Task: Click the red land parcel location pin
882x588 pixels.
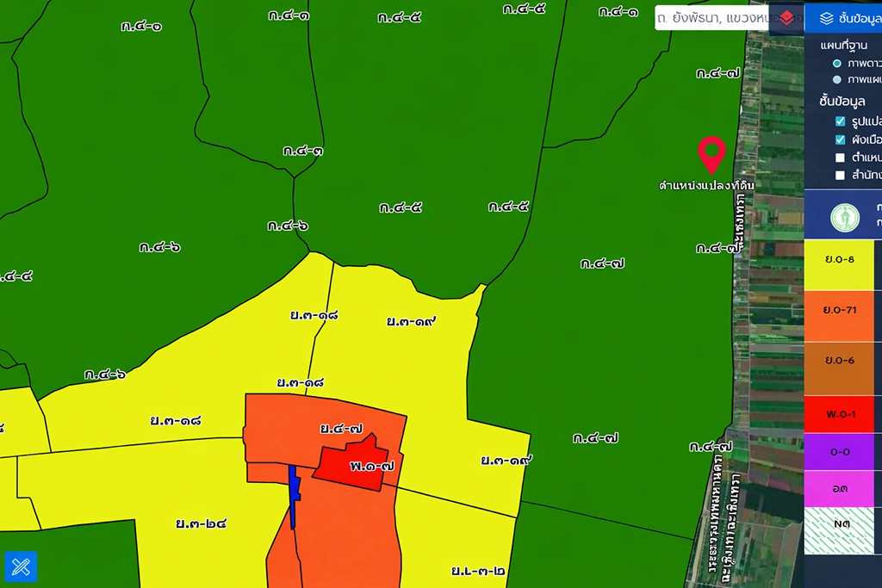Action: pyautogui.click(x=711, y=153)
